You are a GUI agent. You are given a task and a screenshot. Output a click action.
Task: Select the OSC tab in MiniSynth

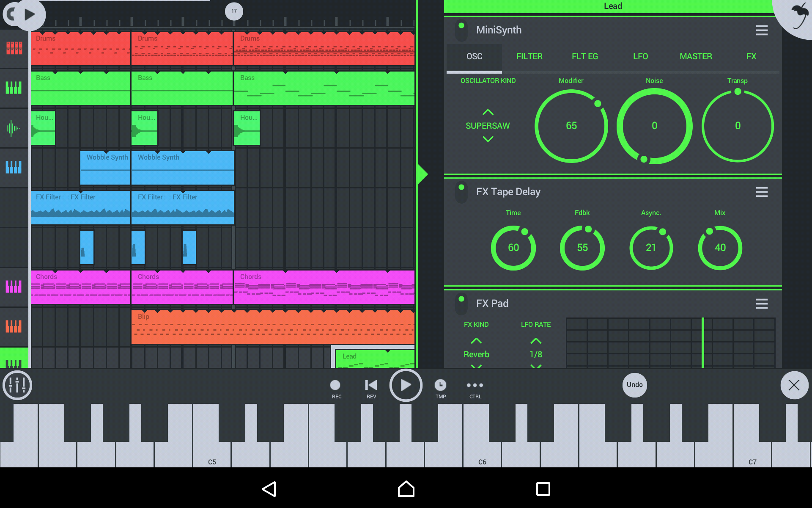474,57
